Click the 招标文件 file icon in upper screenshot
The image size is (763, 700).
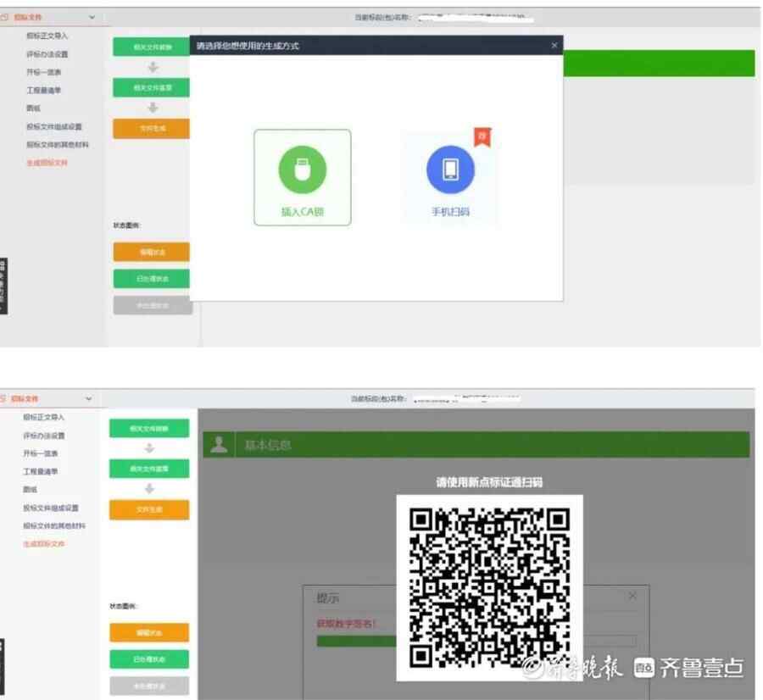4,17
